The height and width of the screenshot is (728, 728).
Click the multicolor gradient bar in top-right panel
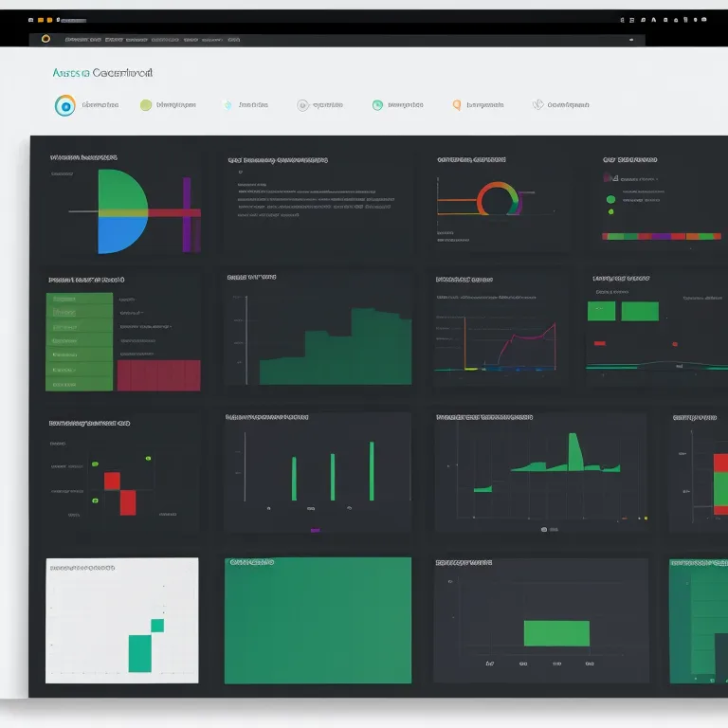coord(662,236)
